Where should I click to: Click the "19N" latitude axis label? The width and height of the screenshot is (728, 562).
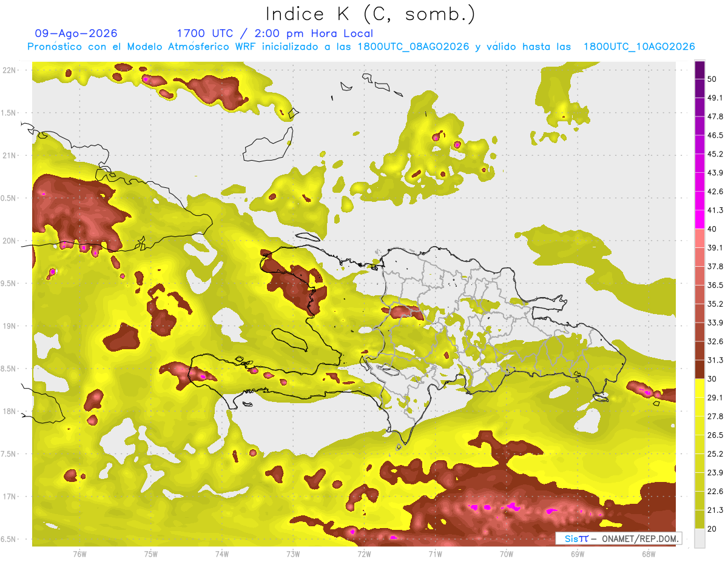tap(9, 326)
